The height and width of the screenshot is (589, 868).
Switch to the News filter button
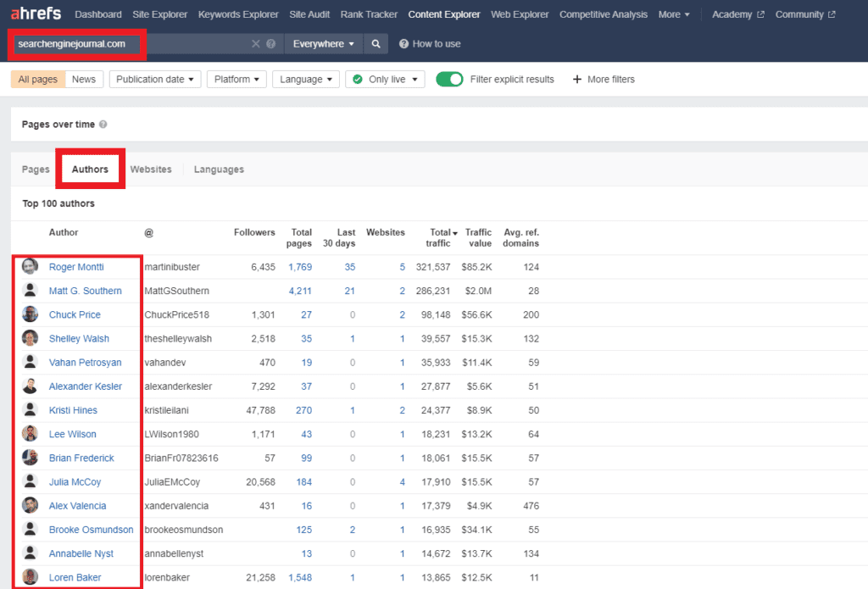coord(84,79)
